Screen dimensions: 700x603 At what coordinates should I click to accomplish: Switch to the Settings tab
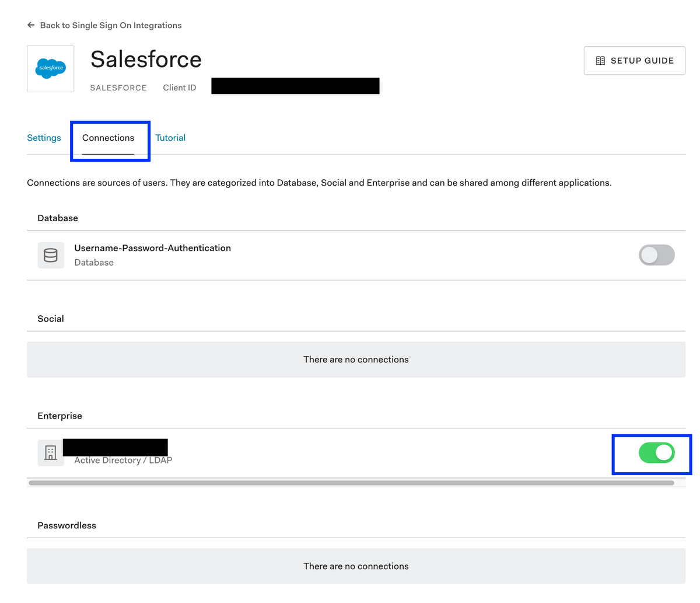44,138
